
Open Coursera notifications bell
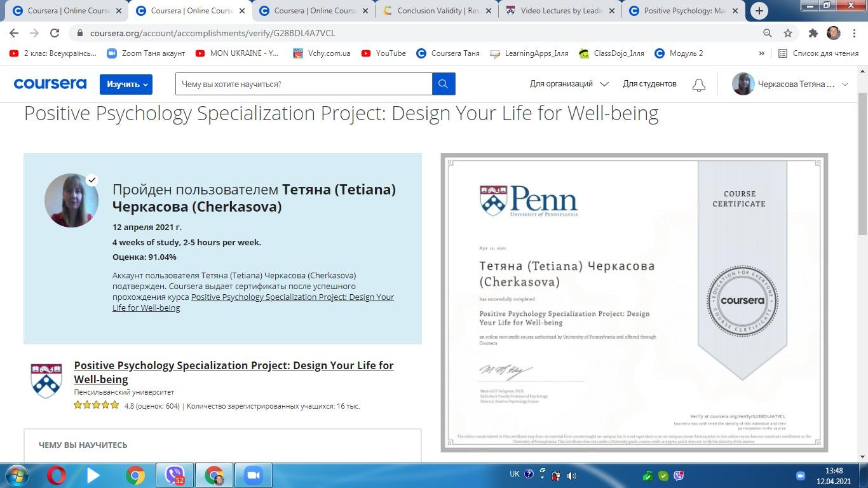click(699, 85)
